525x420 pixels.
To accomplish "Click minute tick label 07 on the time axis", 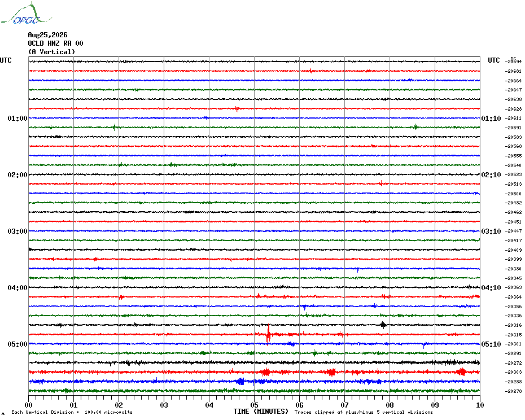I will point(344,405).
